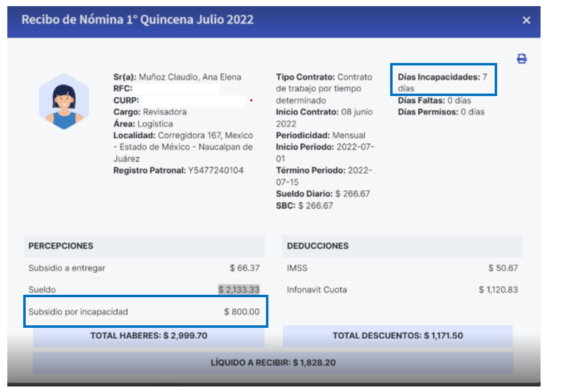Click the Inicio Periodo date value
Image resolution: width=565 pixels, height=392 pixels.
pyautogui.click(x=325, y=153)
